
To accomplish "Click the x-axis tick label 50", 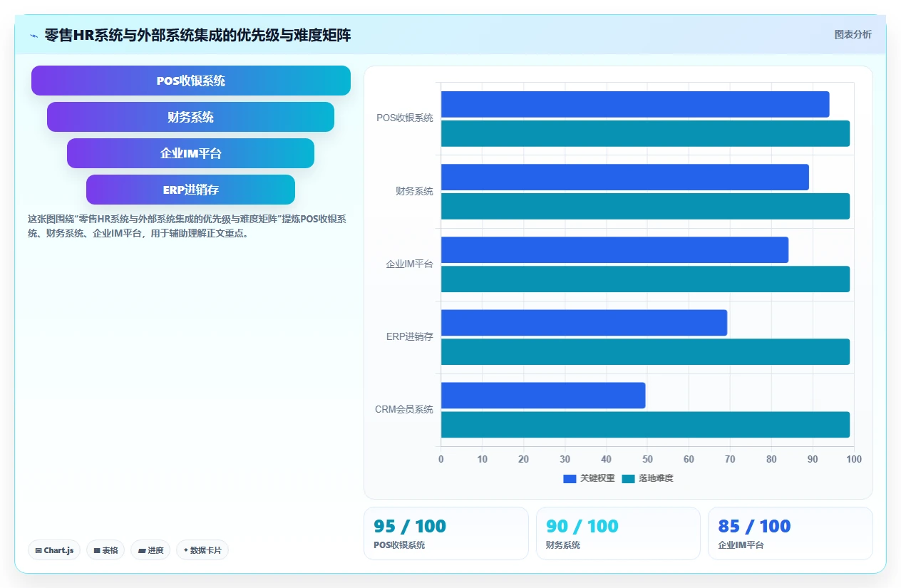I will [647, 459].
